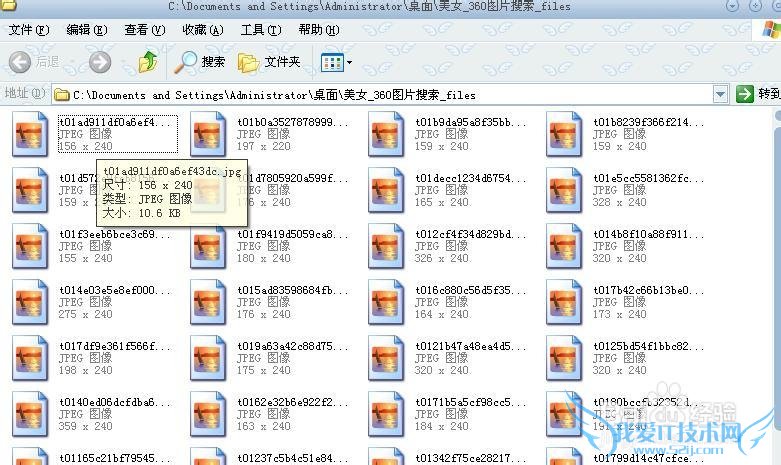Select JPEG icon of t019a63a42c88d75 file
The height and width of the screenshot is (465, 781).
pyautogui.click(x=208, y=358)
